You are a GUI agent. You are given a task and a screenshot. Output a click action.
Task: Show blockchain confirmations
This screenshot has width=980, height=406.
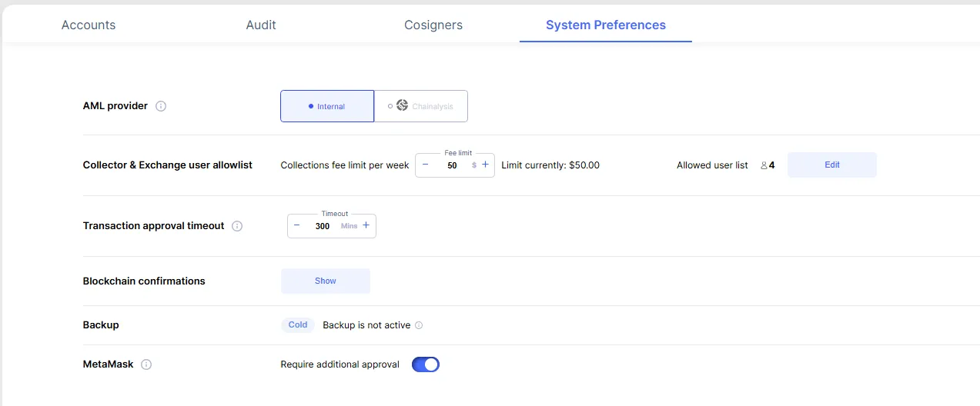[x=326, y=281]
